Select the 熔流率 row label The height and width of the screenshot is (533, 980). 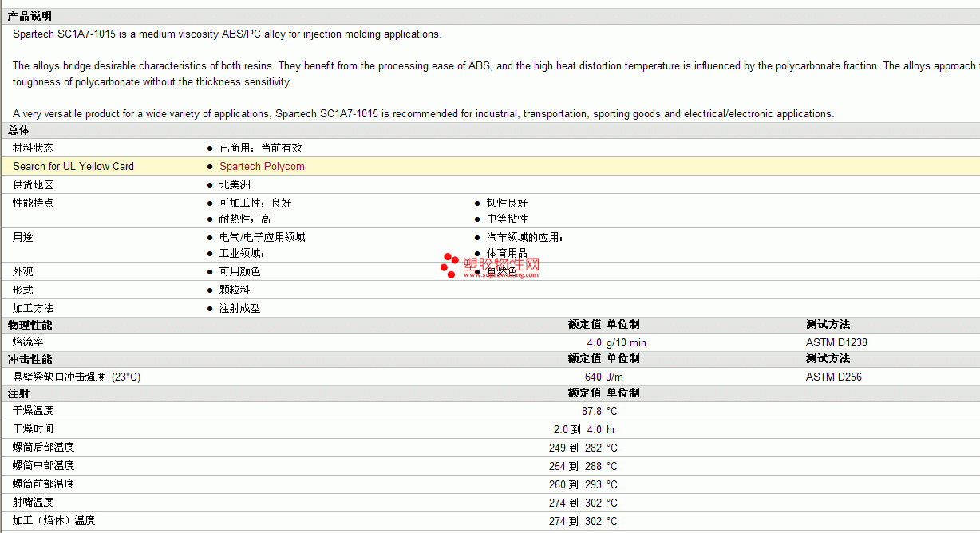coord(28,342)
